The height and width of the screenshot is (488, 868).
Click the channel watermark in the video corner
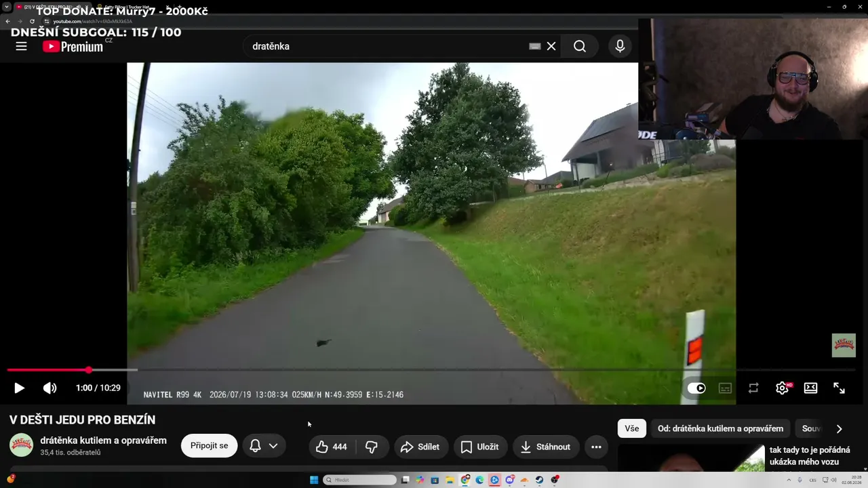pos(844,345)
